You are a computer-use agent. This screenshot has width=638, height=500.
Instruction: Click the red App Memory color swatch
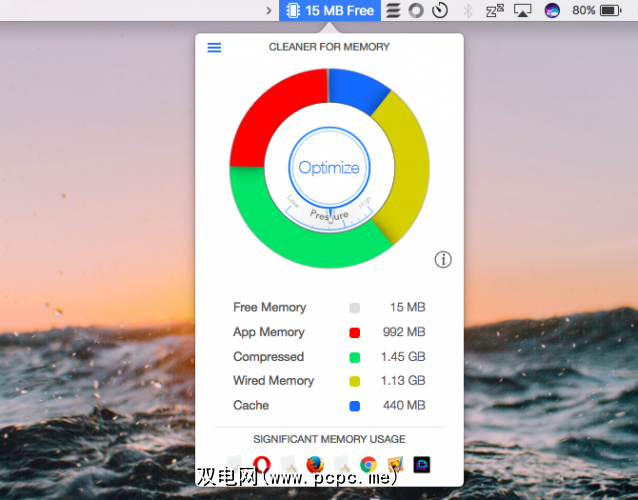click(354, 332)
